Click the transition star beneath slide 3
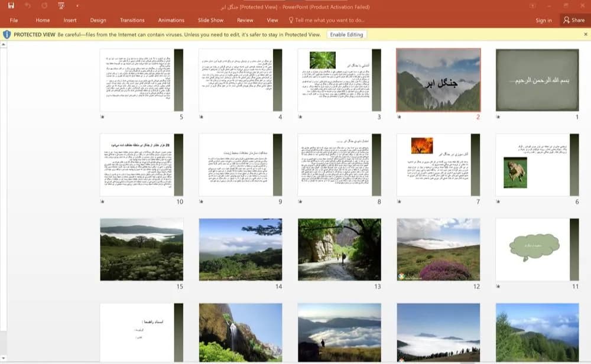The image size is (591, 364). pyautogui.click(x=300, y=117)
